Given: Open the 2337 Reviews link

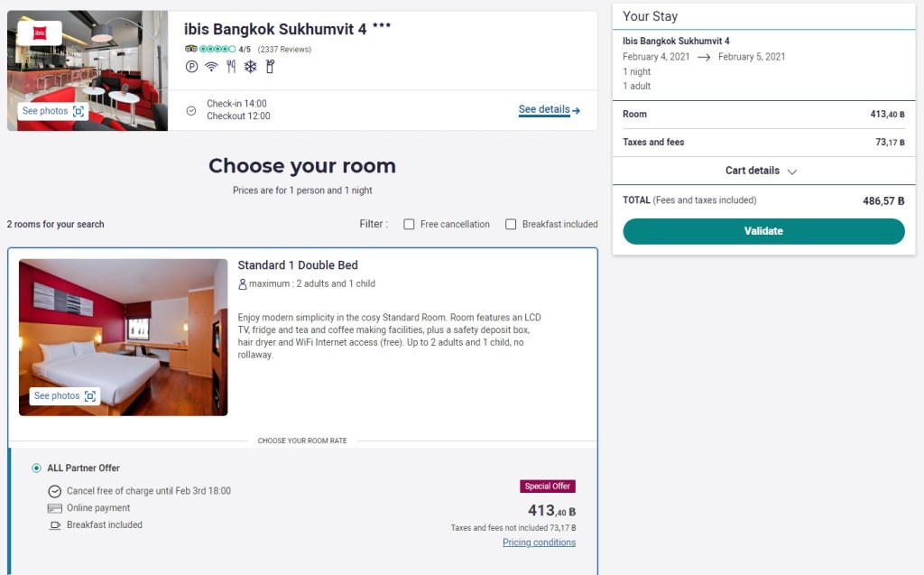Looking at the screenshot, I should (284, 49).
